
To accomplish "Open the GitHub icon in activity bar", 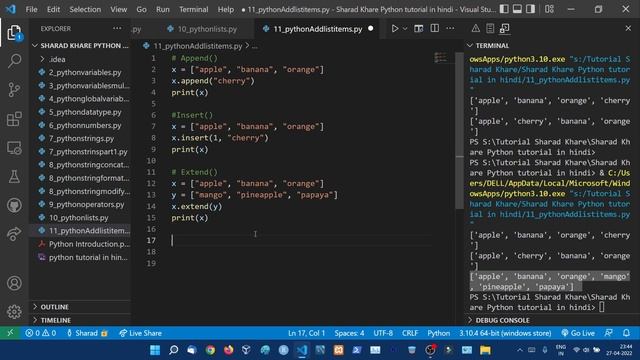I will pyautogui.click(x=14, y=205).
